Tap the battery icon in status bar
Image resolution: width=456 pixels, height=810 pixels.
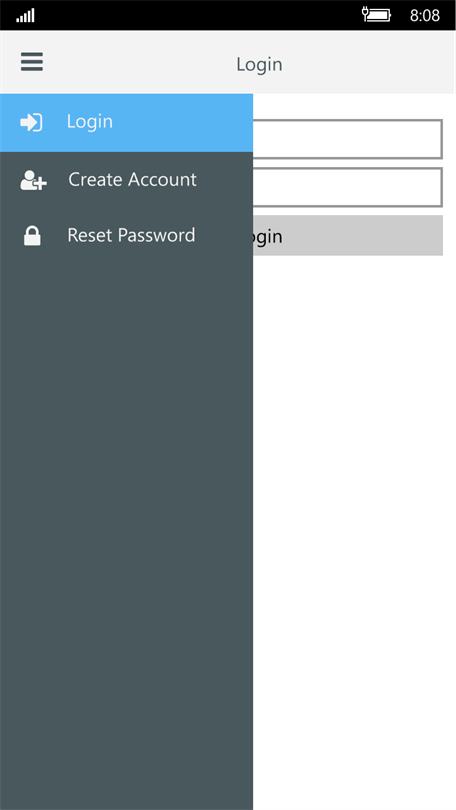[x=380, y=15]
